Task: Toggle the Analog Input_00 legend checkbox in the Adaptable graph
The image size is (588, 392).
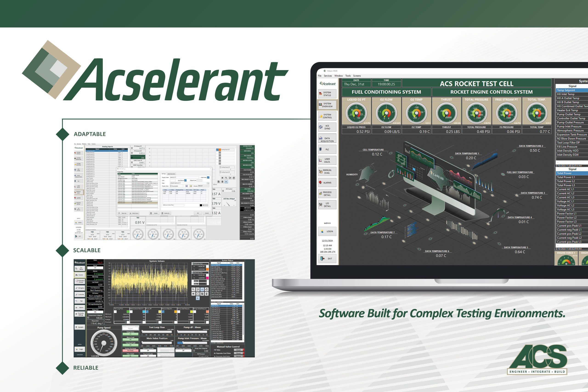Action: click(218, 150)
